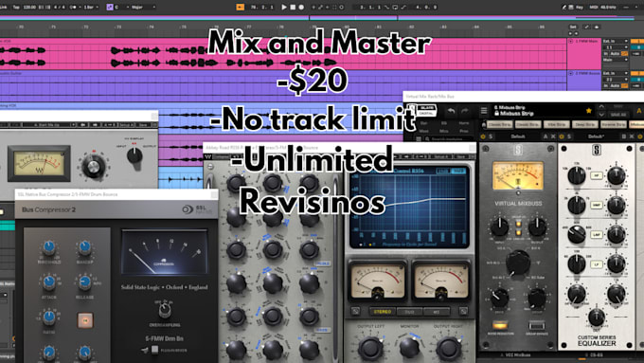Open the Major scale dropdown
The height and width of the screenshot is (363, 644).
click(x=143, y=7)
